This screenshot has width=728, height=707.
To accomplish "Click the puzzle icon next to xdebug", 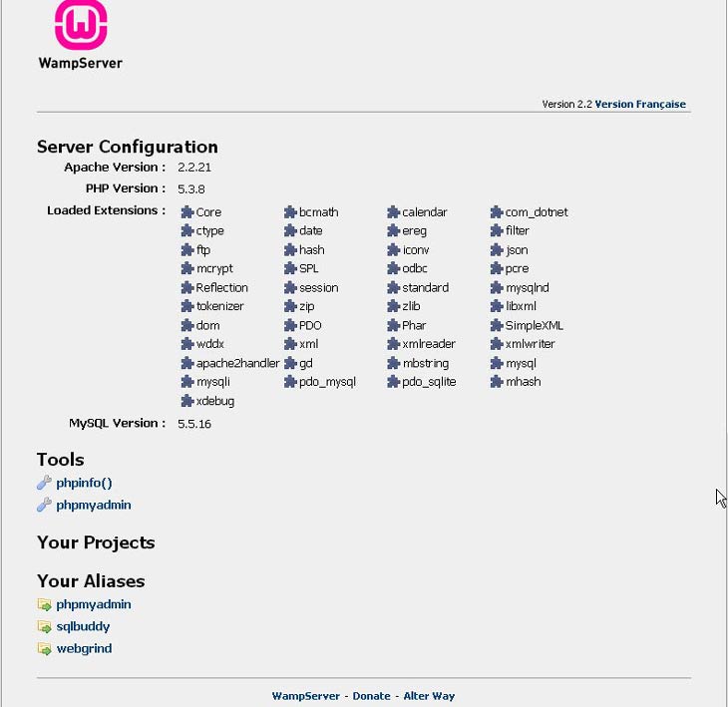I will point(187,401).
